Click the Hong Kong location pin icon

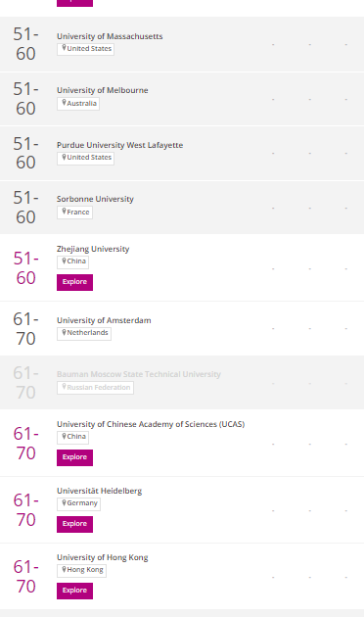tap(64, 569)
